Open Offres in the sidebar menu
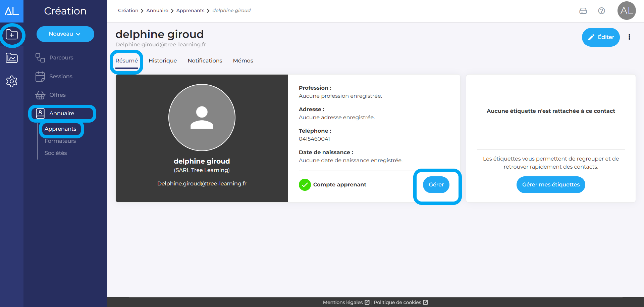Viewport: 644px width, 307px height. pyautogui.click(x=57, y=95)
